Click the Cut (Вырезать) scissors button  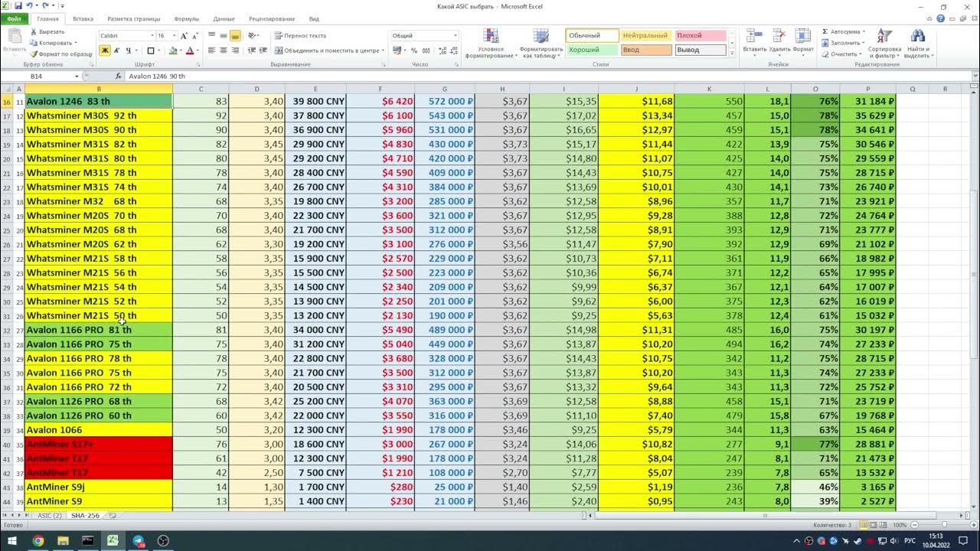point(47,32)
